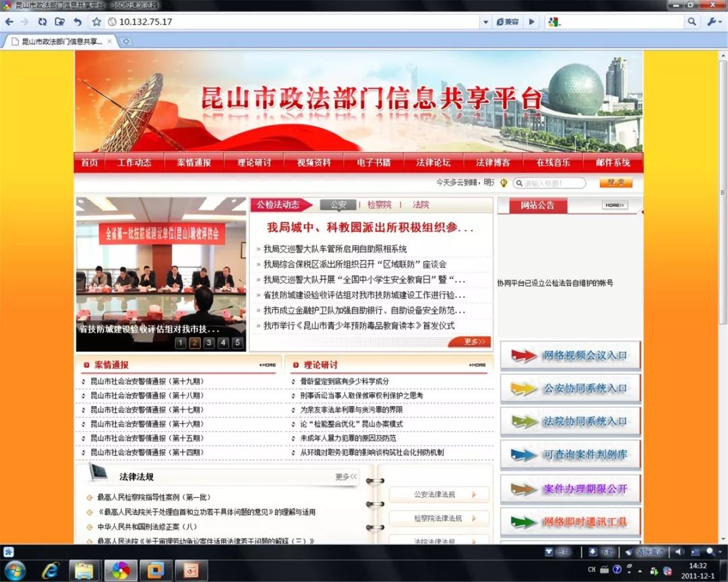Click the weather icon beside the forecast
The image size is (728, 582).
[504, 183]
